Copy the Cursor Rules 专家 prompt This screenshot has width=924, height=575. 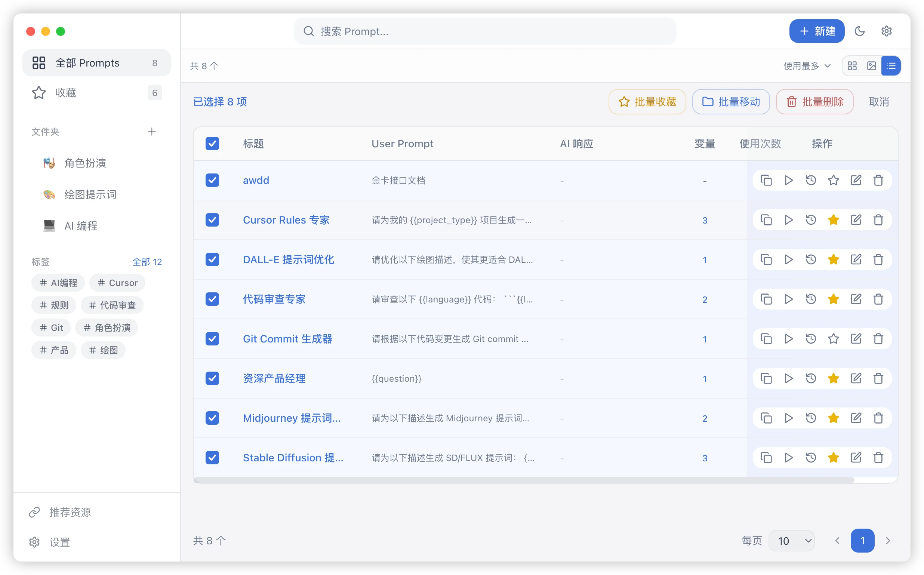point(766,220)
